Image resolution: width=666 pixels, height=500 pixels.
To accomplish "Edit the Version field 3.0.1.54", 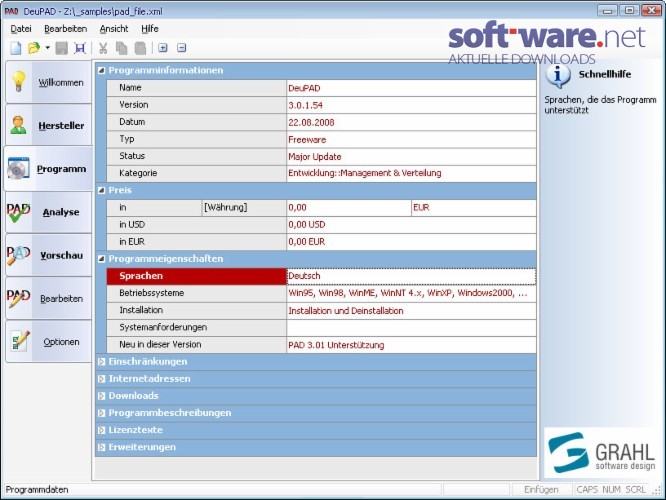I will (411, 105).
